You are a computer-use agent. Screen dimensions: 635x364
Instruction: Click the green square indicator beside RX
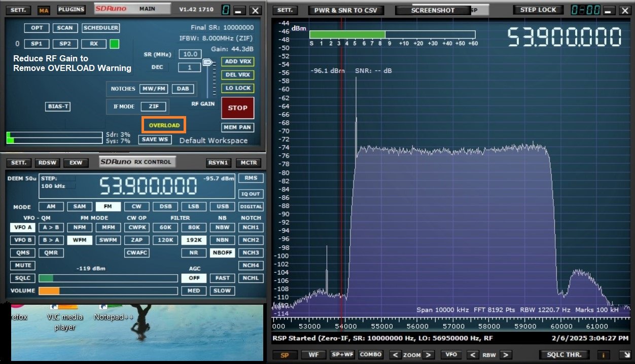click(114, 44)
